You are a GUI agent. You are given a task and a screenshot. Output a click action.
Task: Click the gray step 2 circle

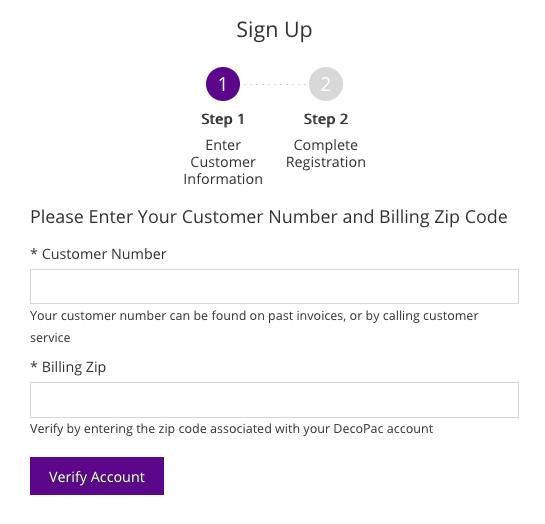coord(326,84)
